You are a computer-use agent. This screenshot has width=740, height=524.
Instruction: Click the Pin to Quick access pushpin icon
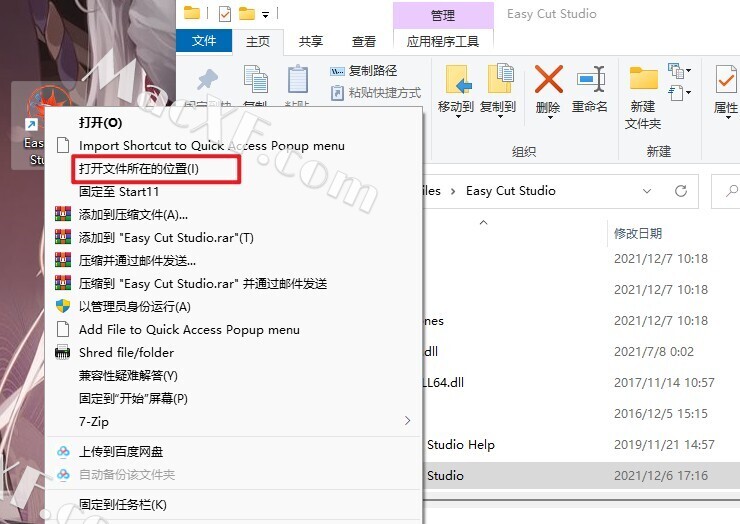point(207,79)
